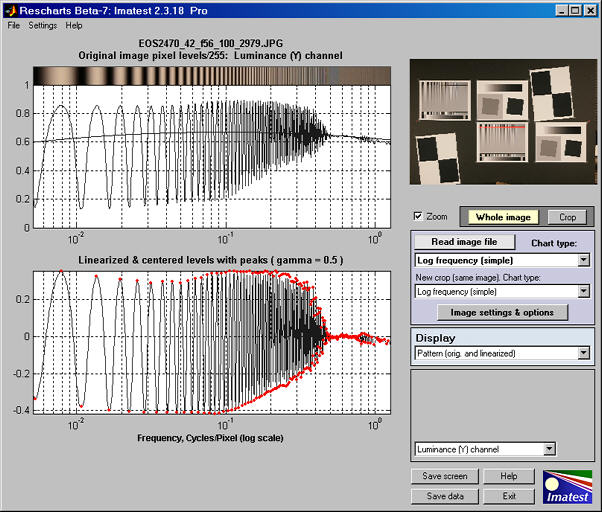
Task: Minimize the Rescharts window
Action: 562,10
